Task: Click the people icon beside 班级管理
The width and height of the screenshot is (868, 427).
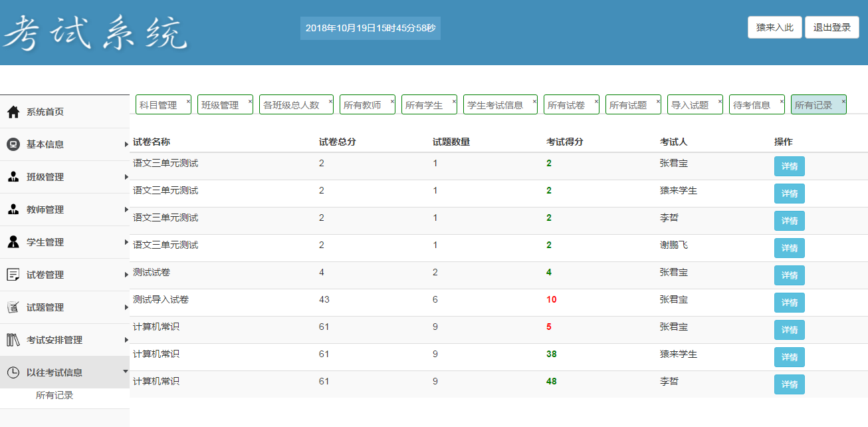Action: tap(13, 177)
